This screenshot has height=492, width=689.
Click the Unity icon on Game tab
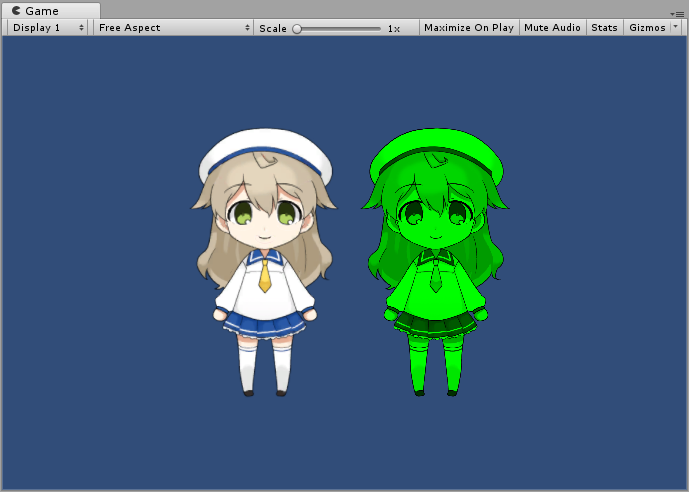pos(16,11)
